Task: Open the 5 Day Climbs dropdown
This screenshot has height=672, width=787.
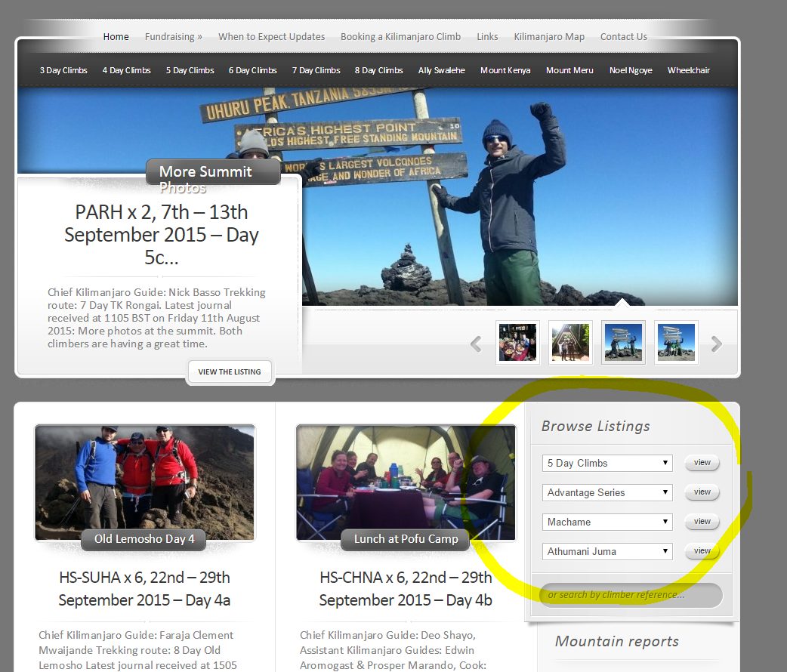Action: pyautogui.click(x=607, y=463)
